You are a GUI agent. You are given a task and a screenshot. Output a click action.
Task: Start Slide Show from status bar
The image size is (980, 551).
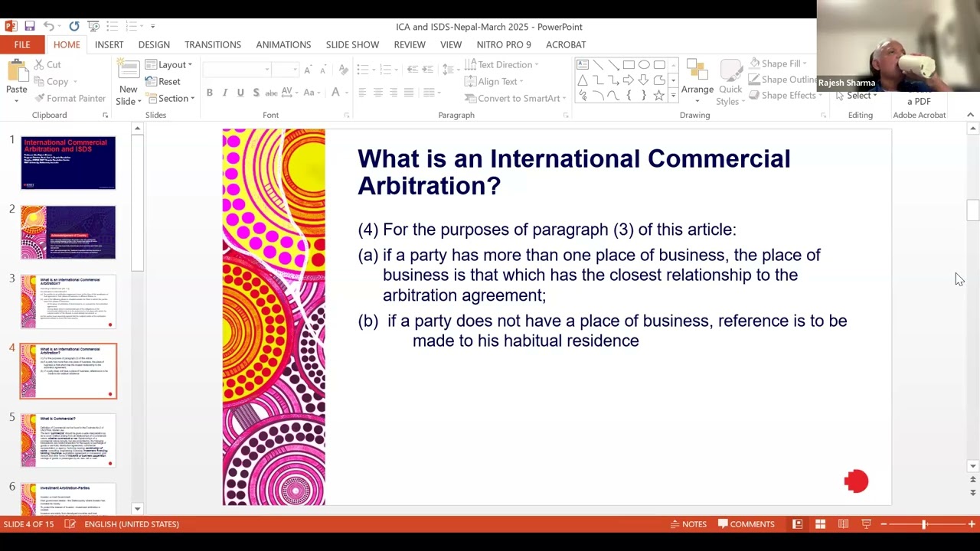pyautogui.click(x=866, y=524)
